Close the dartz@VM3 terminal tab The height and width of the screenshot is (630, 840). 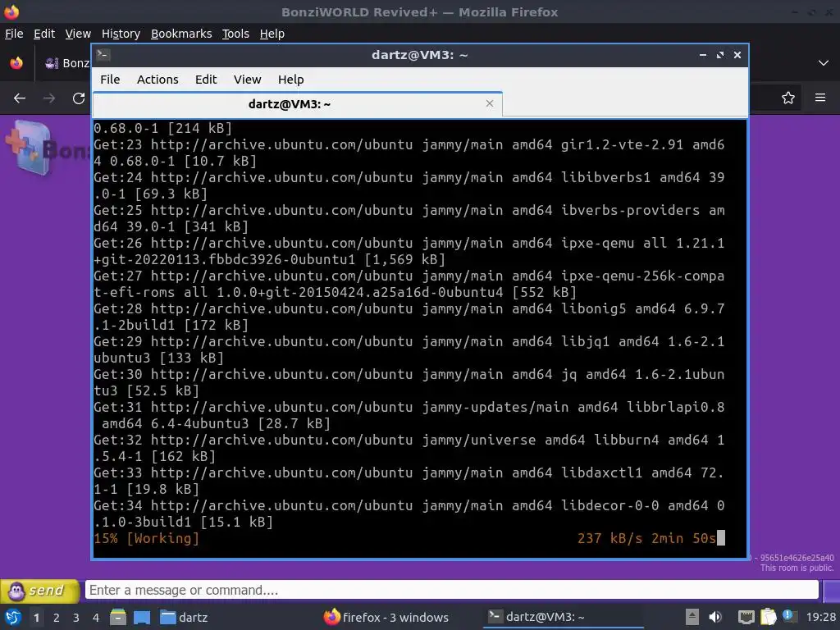point(489,103)
